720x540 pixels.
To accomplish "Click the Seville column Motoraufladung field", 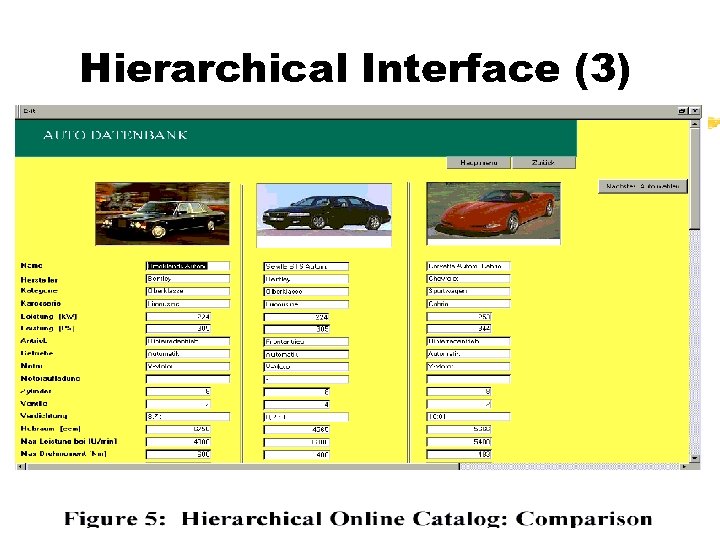I will (x=306, y=379).
